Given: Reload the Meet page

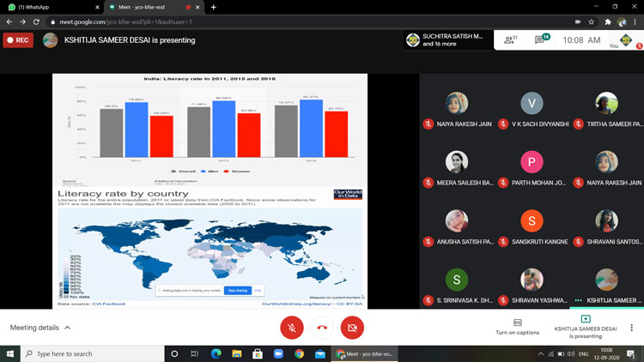Looking at the screenshot, I should click(x=36, y=21).
